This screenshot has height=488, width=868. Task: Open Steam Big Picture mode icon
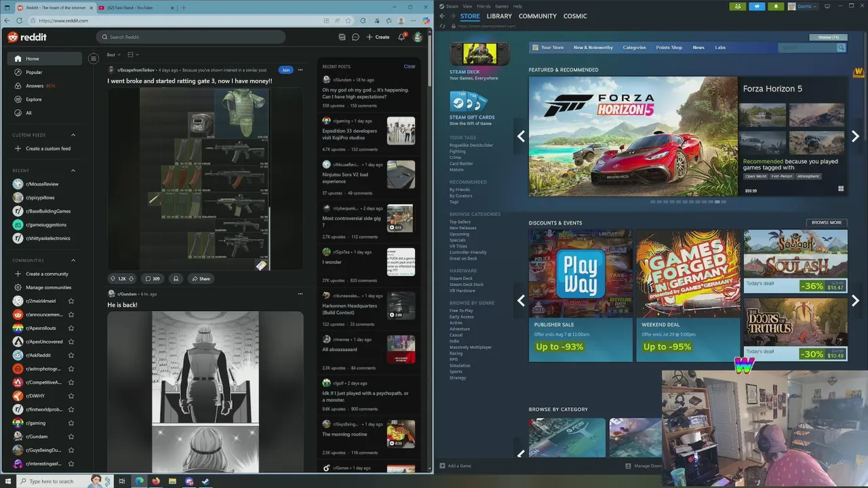[x=827, y=6]
